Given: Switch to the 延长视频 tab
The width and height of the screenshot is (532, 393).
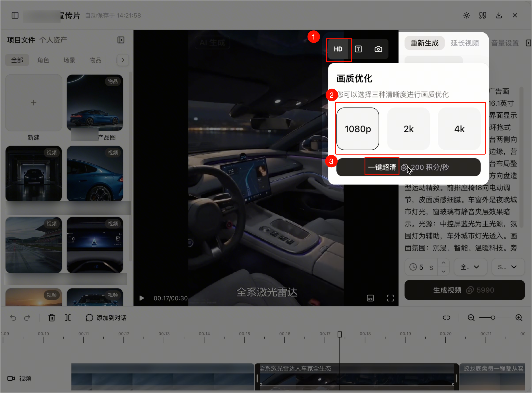Looking at the screenshot, I should pos(465,43).
